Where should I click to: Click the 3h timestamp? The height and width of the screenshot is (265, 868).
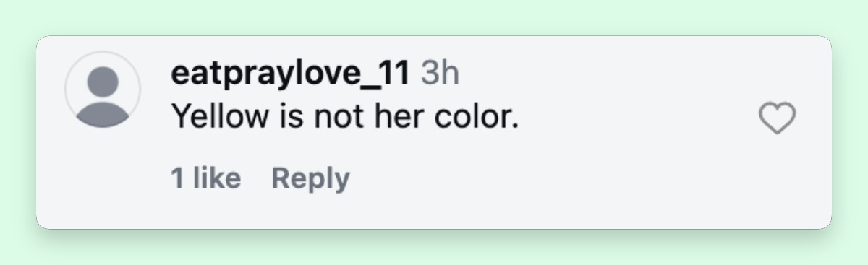(x=440, y=72)
